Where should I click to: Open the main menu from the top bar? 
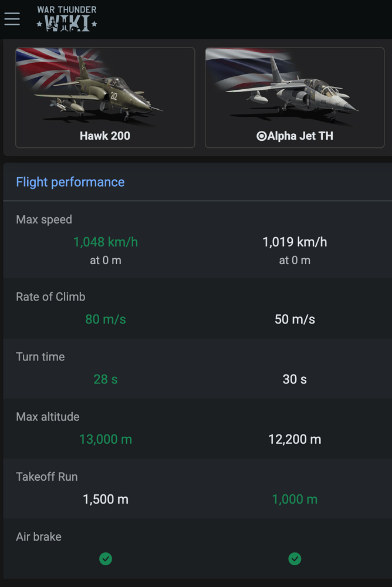tap(12, 18)
